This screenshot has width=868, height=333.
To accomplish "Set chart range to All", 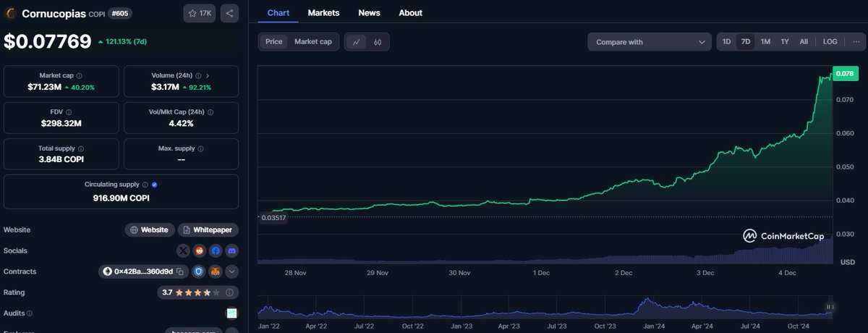I will [x=804, y=42].
